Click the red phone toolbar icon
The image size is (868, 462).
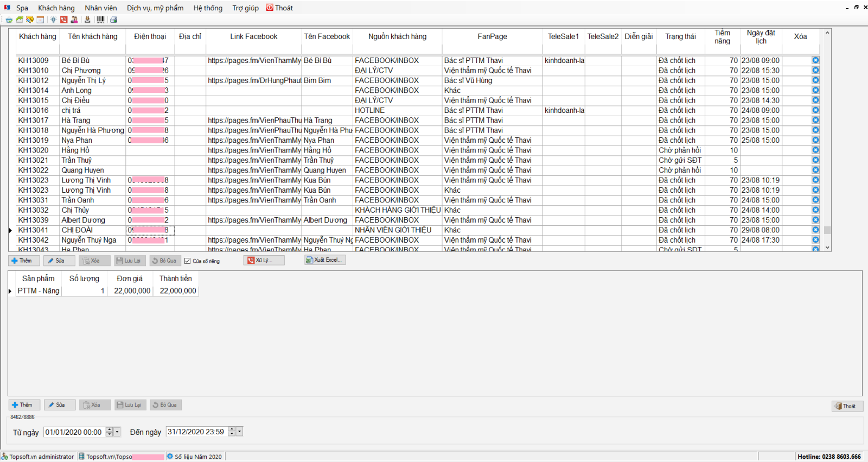(x=64, y=20)
